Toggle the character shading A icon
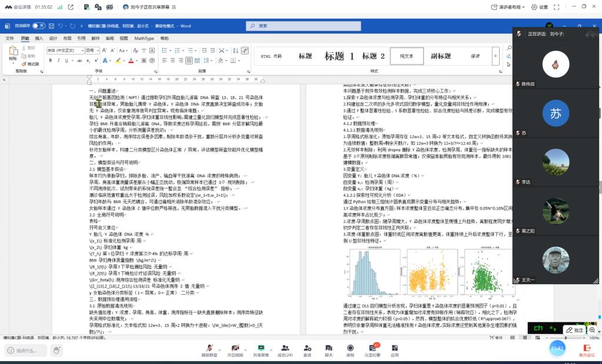 tap(144, 60)
